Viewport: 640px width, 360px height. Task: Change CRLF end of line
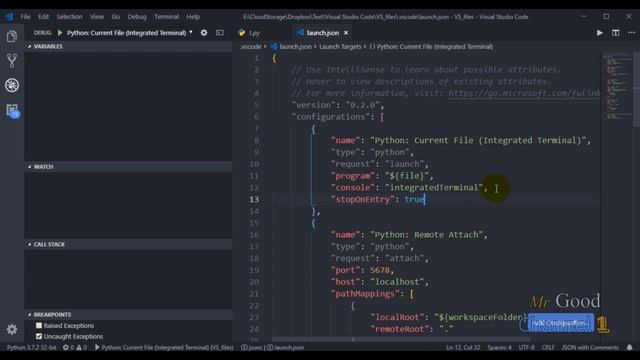[x=548, y=347]
